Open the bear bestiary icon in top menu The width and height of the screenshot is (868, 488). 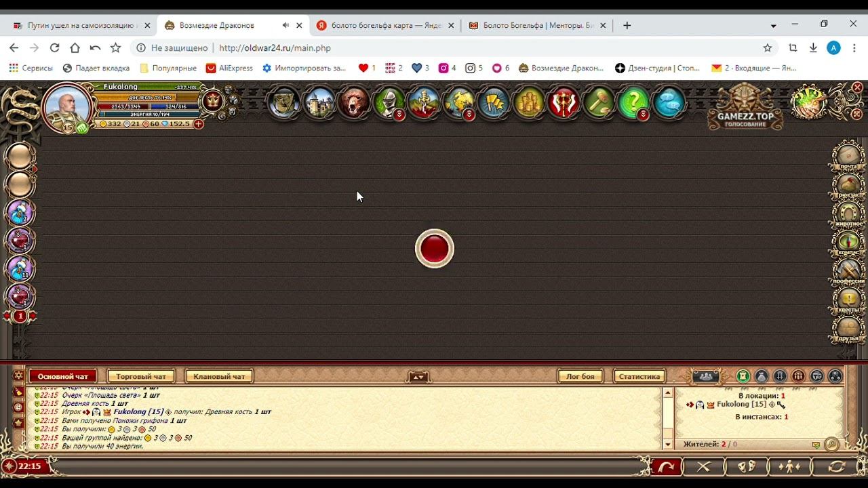[x=354, y=103]
